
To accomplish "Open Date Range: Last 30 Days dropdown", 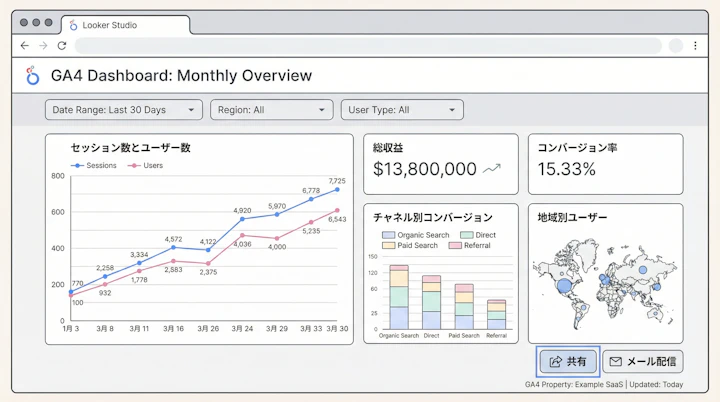I will (x=124, y=110).
